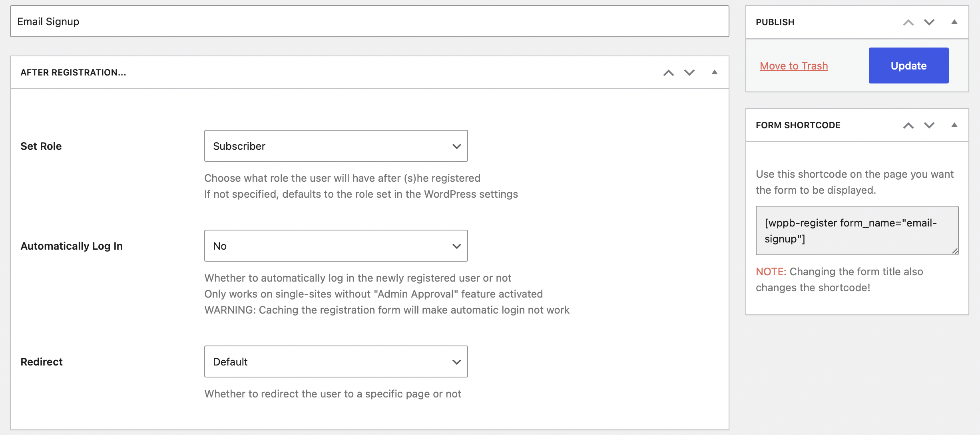This screenshot has width=980, height=435.
Task: Collapse the AFTER REGISTRATION panel
Action: coord(715,72)
